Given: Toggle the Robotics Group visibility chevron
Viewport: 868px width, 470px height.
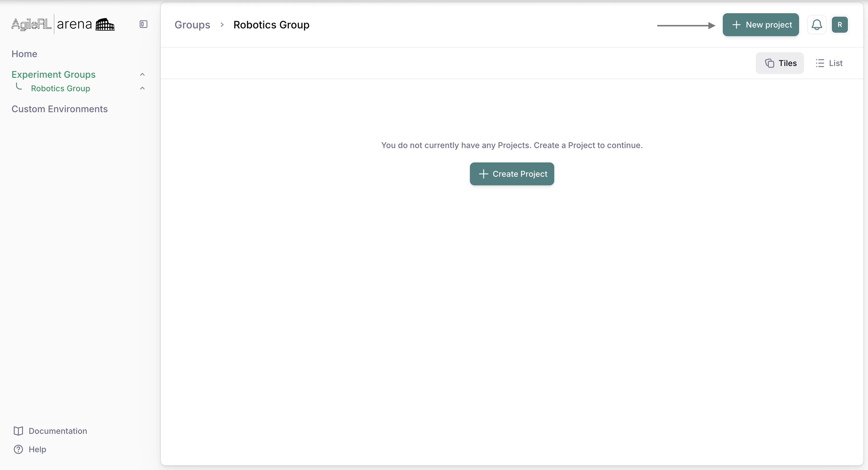Looking at the screenshot, I should pos(142,88).
